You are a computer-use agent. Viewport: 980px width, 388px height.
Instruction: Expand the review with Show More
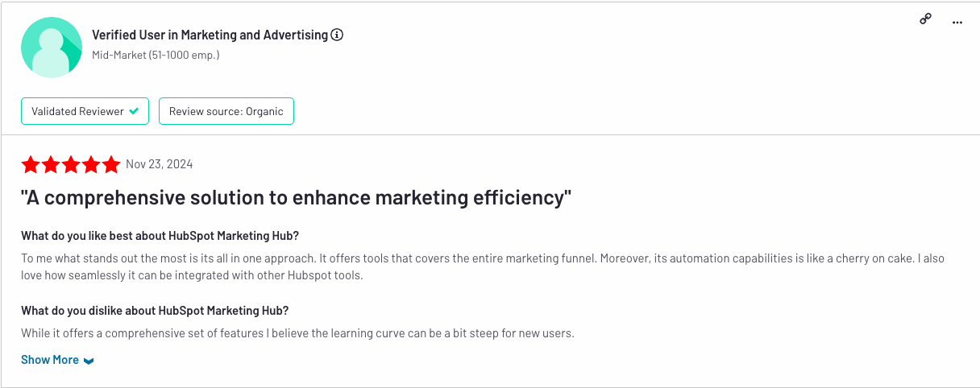tap(57, 360)
